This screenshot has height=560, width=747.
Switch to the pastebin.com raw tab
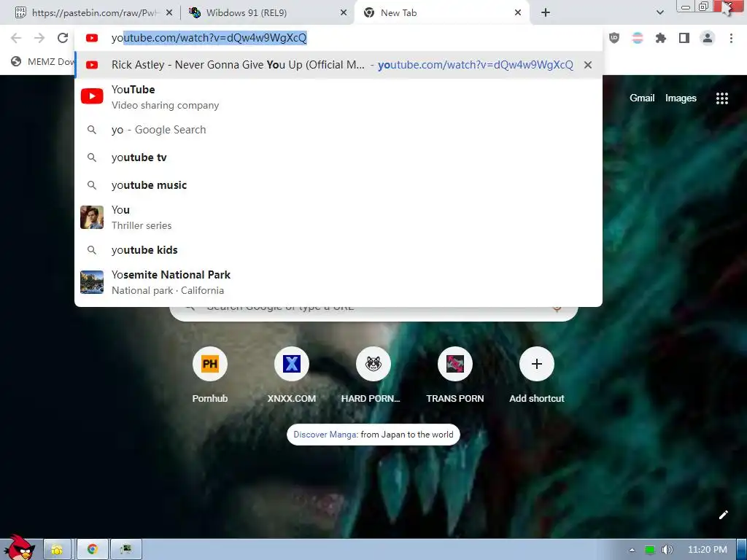point(93,13)
